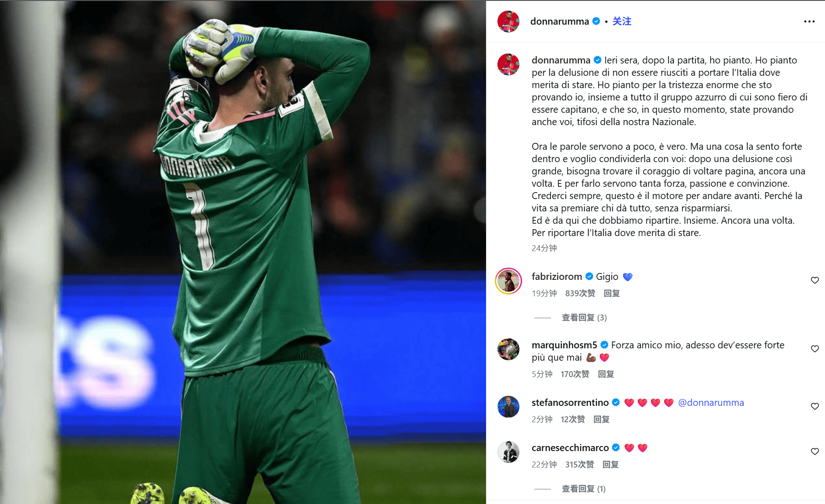This screenshot has height=504, width=825.
Task: Like fabriziorom's Gigio comment
Action: tap(814, 280)
